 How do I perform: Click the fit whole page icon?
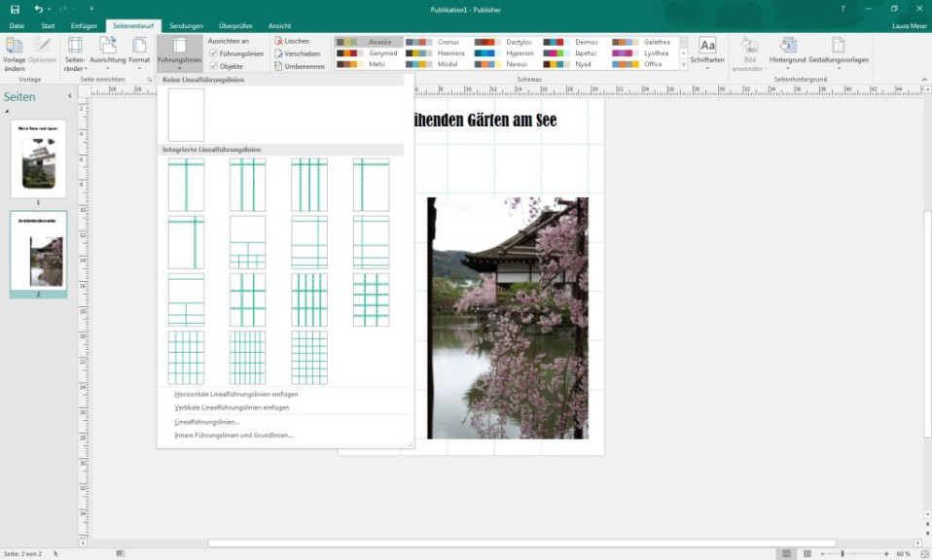(925, 553)
